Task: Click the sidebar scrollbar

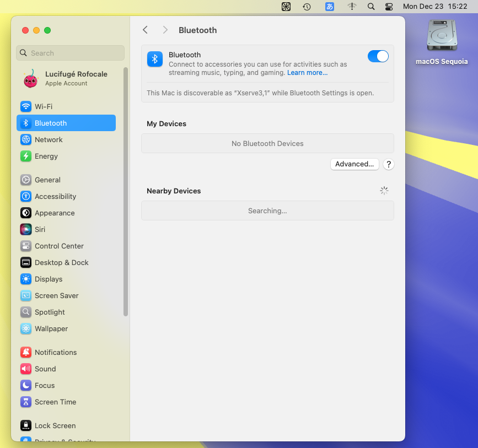Action: [126, 193]
